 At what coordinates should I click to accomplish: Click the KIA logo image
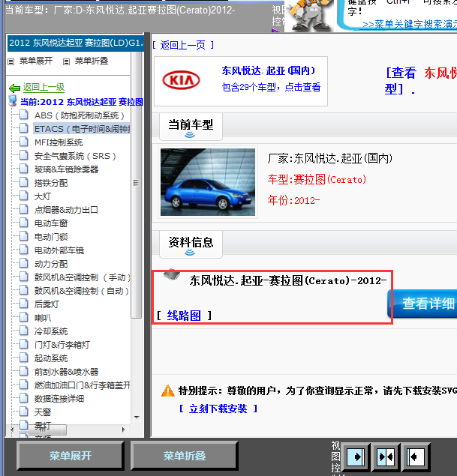[x=181, y=80]
